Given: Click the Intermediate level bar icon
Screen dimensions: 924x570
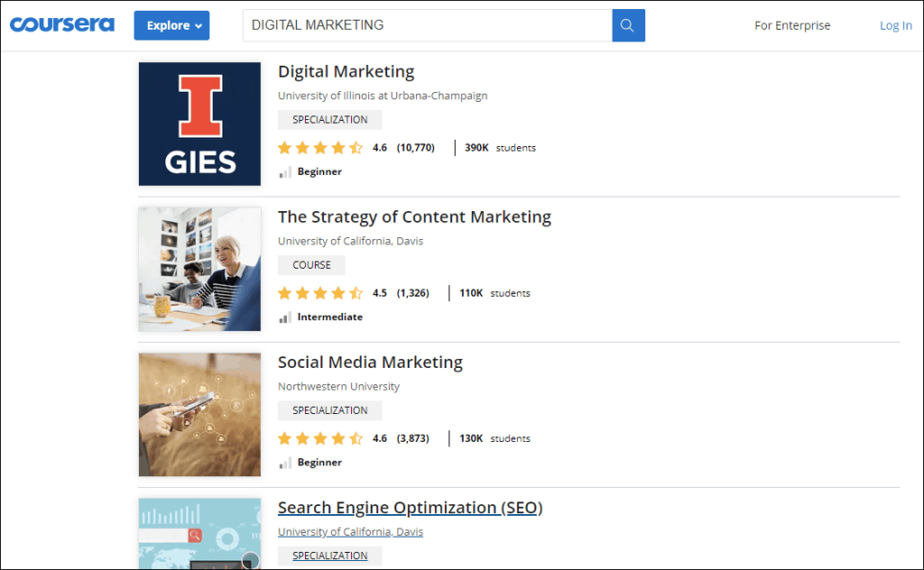Looking at the screenshot, I should pyautogui.click(x=285, y=317).
